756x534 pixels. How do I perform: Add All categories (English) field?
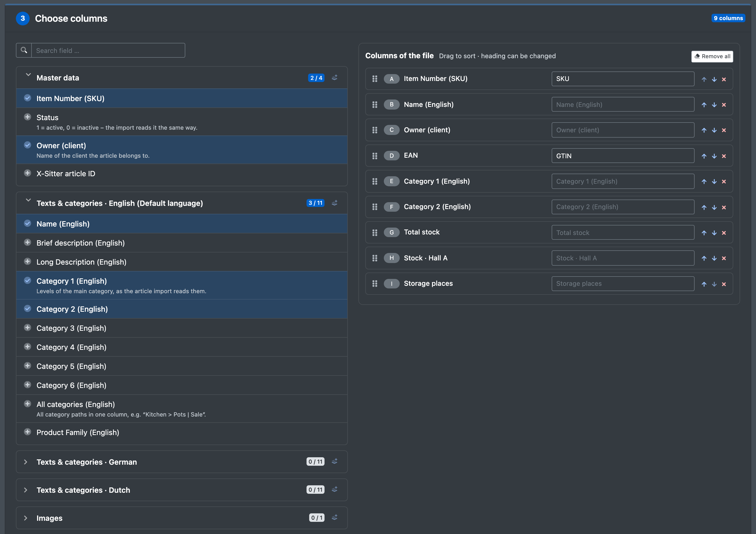point(182,409)
